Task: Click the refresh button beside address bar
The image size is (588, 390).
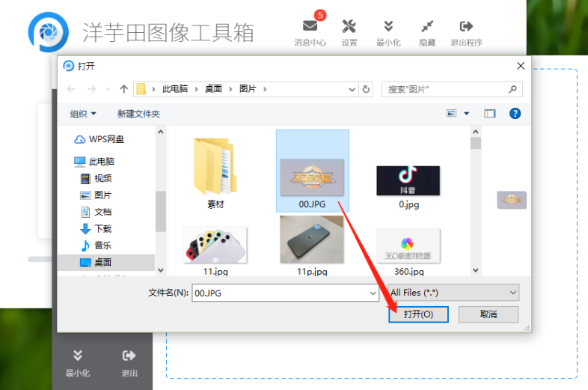Action: [366, 89]
